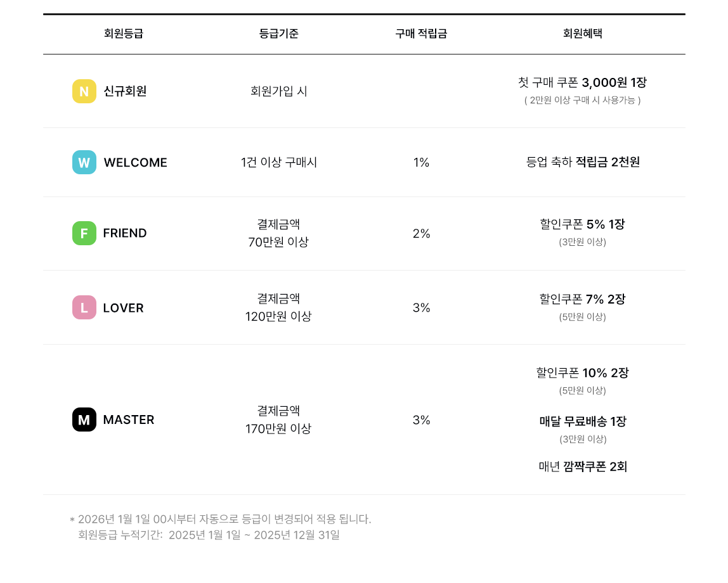
Task: Click the WELCOME grade name text
Action: pyautogui.click(x=135, y=163)
